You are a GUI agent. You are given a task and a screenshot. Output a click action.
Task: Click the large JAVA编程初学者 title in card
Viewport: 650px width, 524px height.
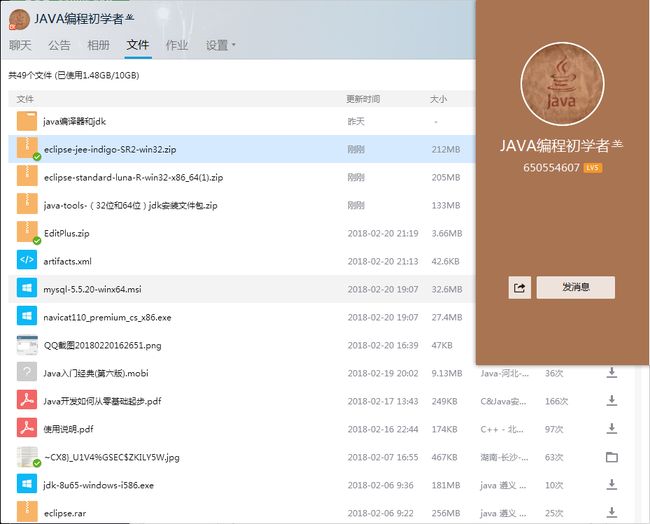tap(561, 146)
